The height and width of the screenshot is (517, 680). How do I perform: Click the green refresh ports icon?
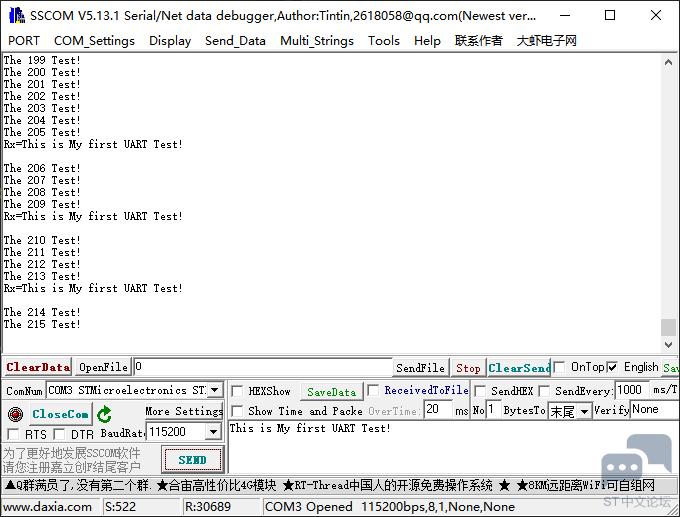pyautogui.click(x=104, y=414)
